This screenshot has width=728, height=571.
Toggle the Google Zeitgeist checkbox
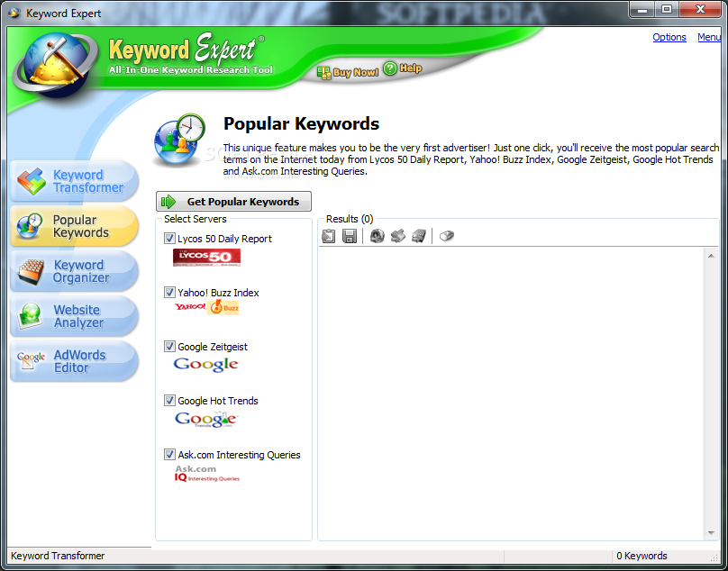pos(169,347)
